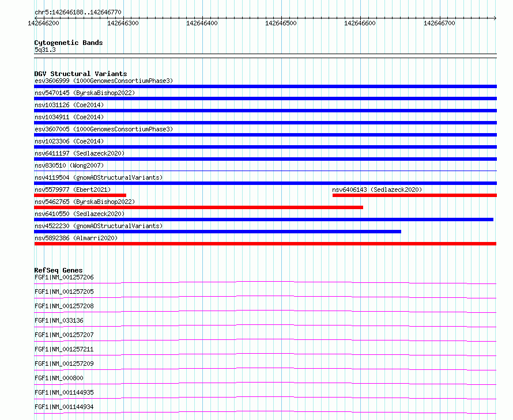513x420 pixels.
Task: Open transcript FGF1|NM_001257207
Action: point(64,335)
